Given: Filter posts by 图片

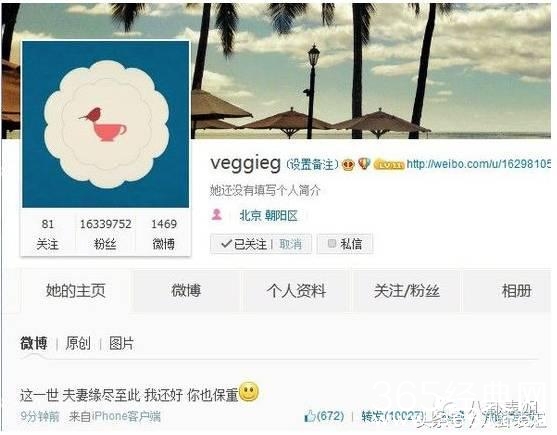Looking at the screenshot, I should (x=121, y=343).
